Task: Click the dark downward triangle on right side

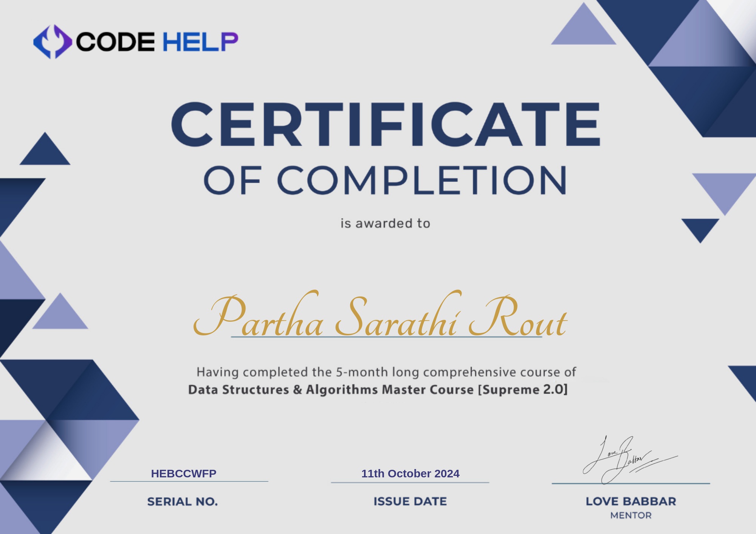Action: pyautogui.click(x=700, y=228)
